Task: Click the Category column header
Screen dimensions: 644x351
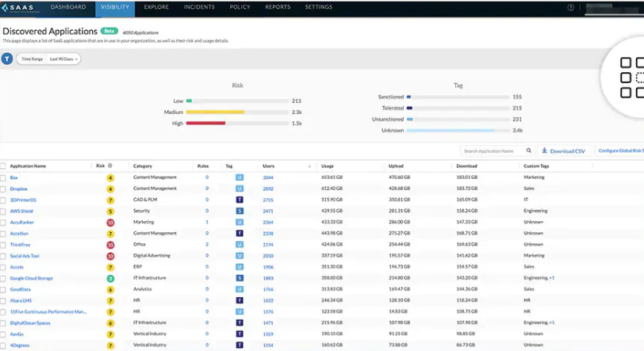Action: (x=143, y=166)
